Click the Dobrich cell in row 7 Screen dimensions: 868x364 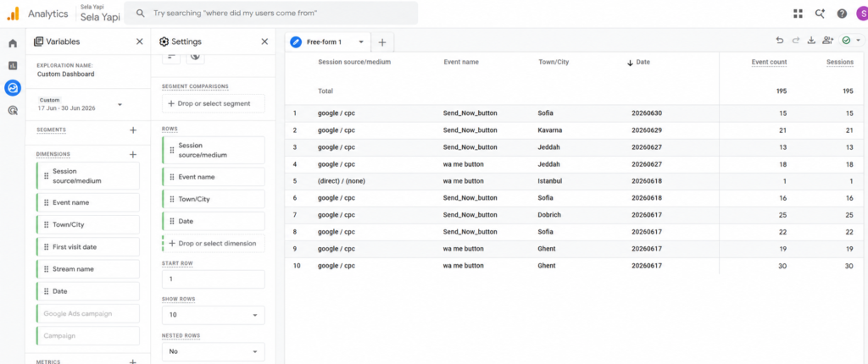549,215
